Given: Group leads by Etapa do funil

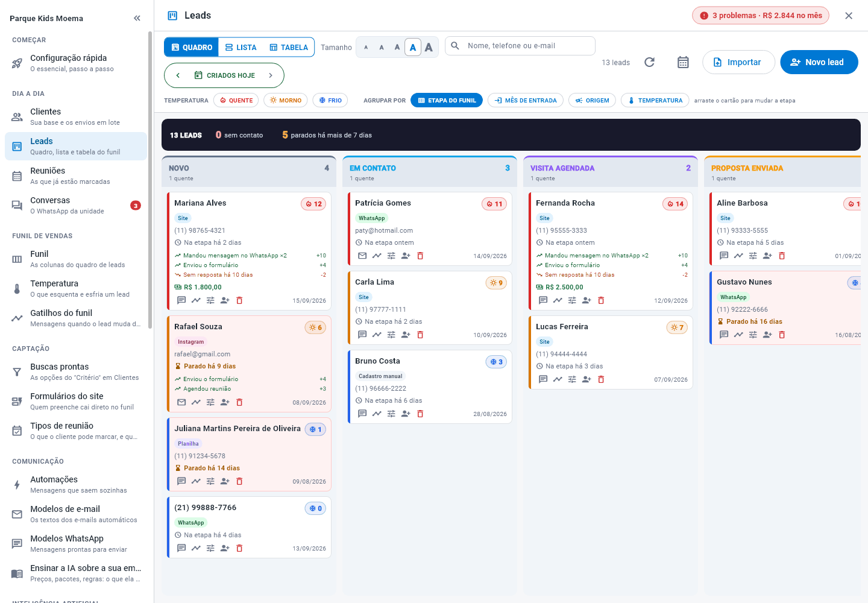Looking at the screenshot, I should click(x=447, y=100).
